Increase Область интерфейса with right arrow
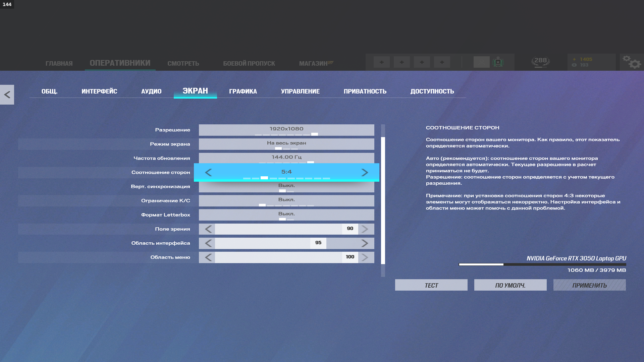 tap(366, 243)
